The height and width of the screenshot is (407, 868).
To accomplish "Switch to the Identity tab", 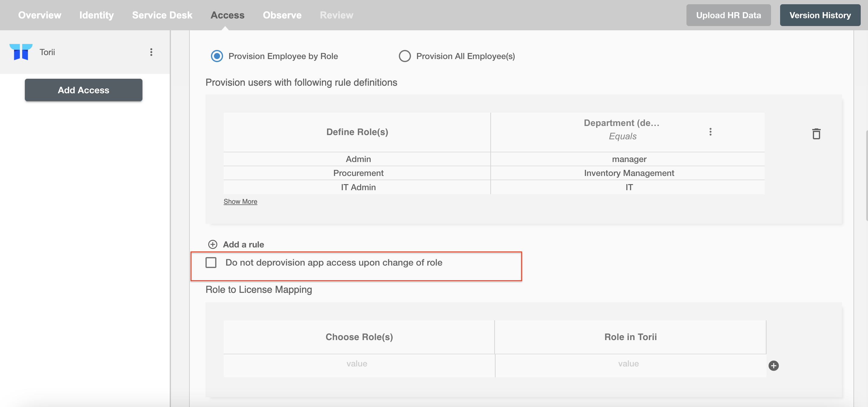I will point(96,15).
